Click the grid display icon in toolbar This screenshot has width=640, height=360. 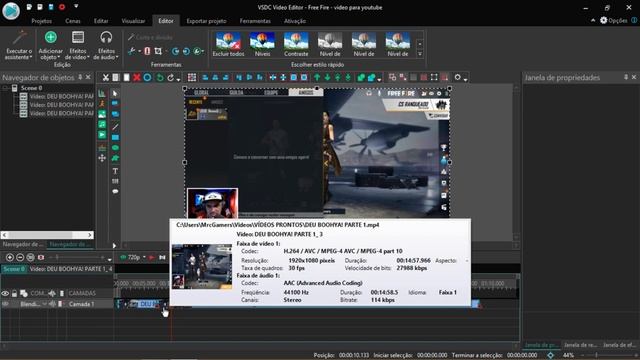tap(191, 78)
